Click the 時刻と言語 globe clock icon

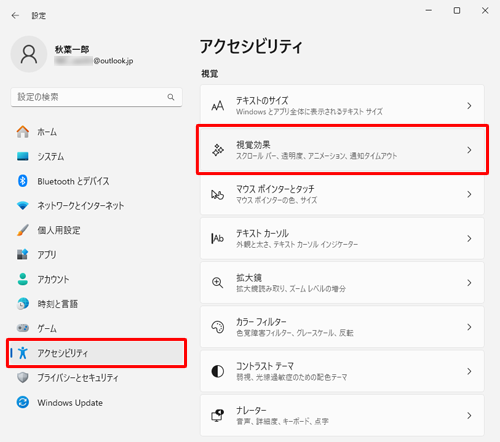click(23, 304)
